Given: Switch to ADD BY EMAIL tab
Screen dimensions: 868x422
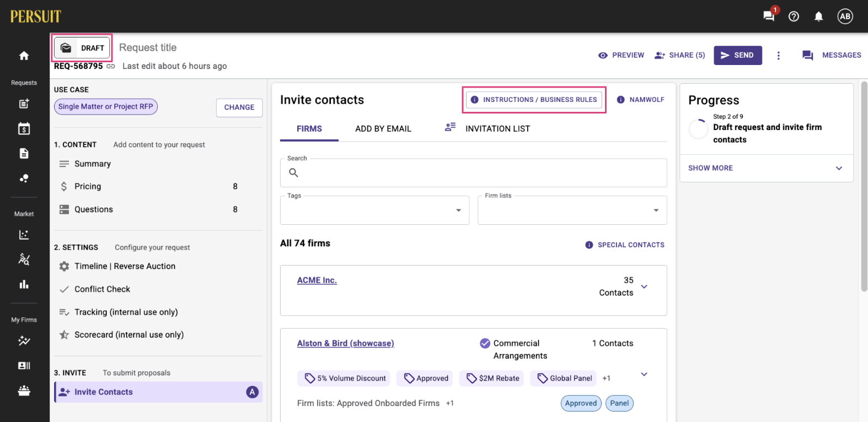Looking at the screenshot, I should coord(383,129).
